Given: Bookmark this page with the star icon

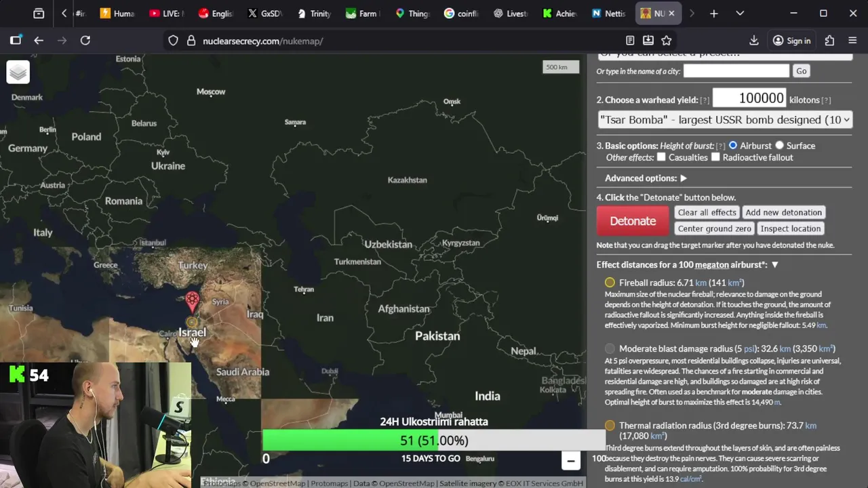Looking at the screenshot, I should 667,41.
